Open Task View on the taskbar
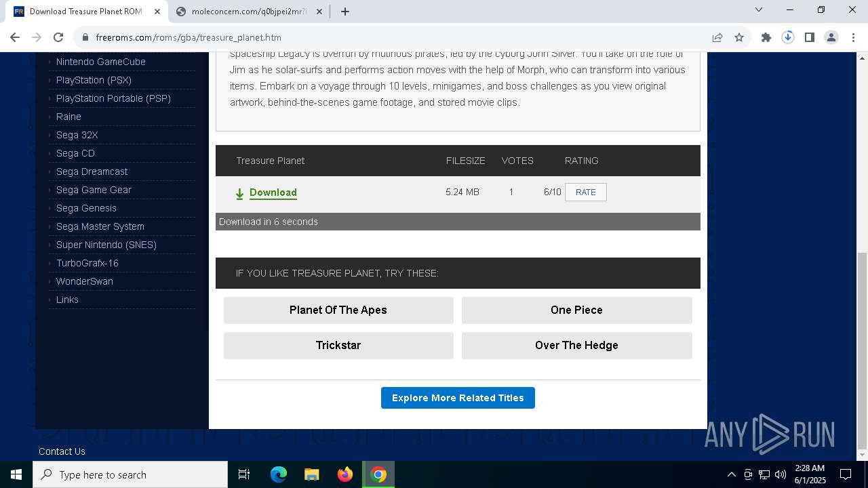Image resolution: width=868 pixels, height=488 pixels. 244,474
